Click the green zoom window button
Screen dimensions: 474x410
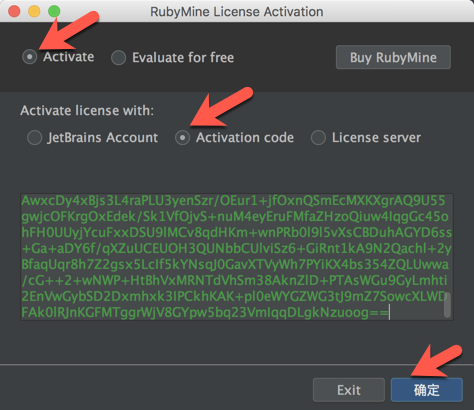point(54,11)
